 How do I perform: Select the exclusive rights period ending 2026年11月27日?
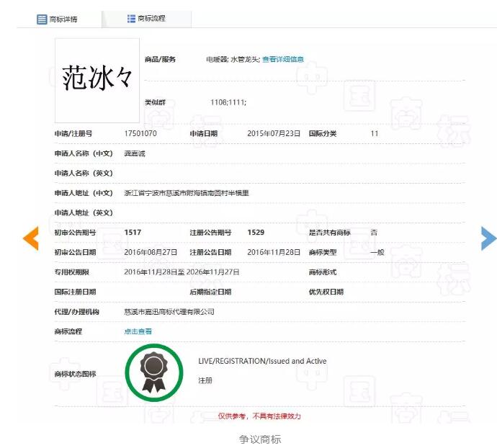182,272
